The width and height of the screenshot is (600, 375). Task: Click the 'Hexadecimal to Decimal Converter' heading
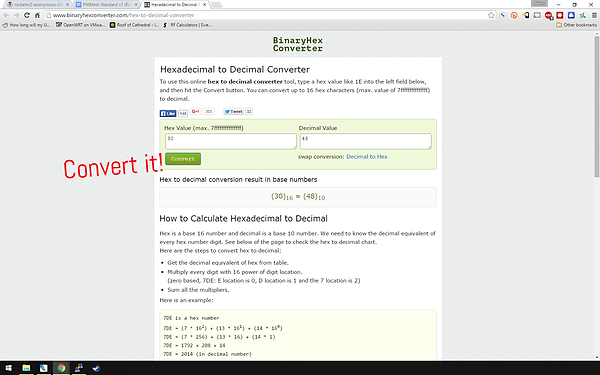click(235, 70)
